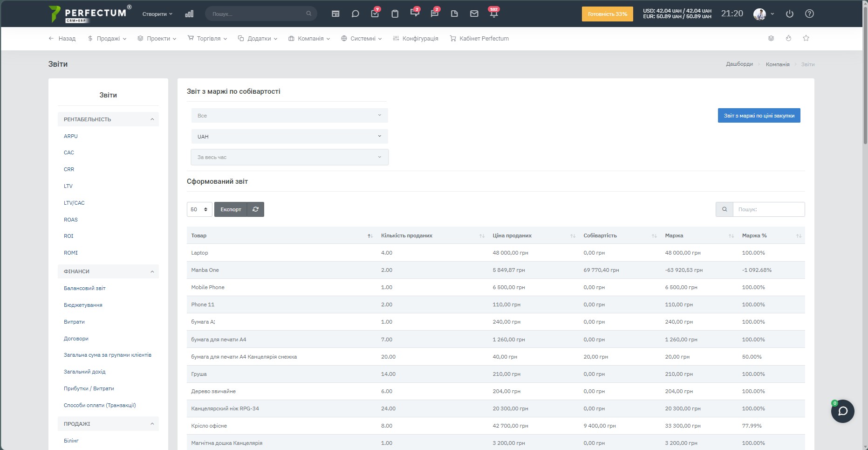The width and height of the screenshot is (868, 450).
Task: Open the tasks checkmark icon in header
Action: [375, 14]
